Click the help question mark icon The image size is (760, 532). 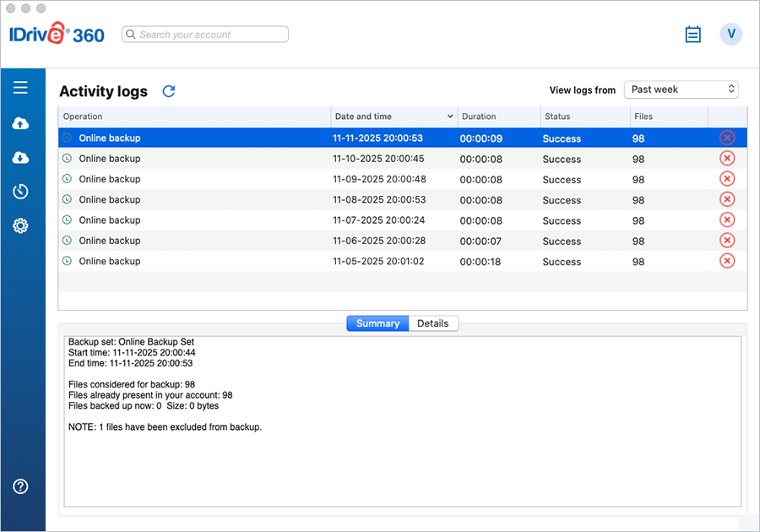[x=21, y=486]
